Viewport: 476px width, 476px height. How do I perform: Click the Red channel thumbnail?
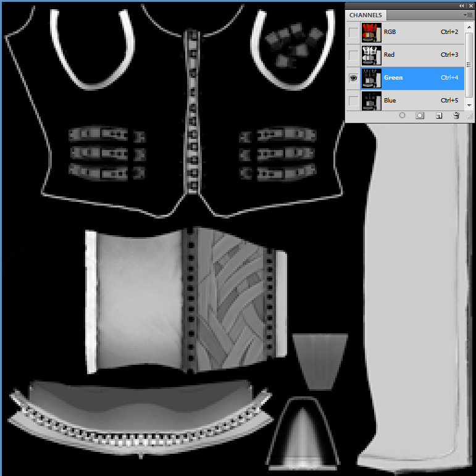371,55
